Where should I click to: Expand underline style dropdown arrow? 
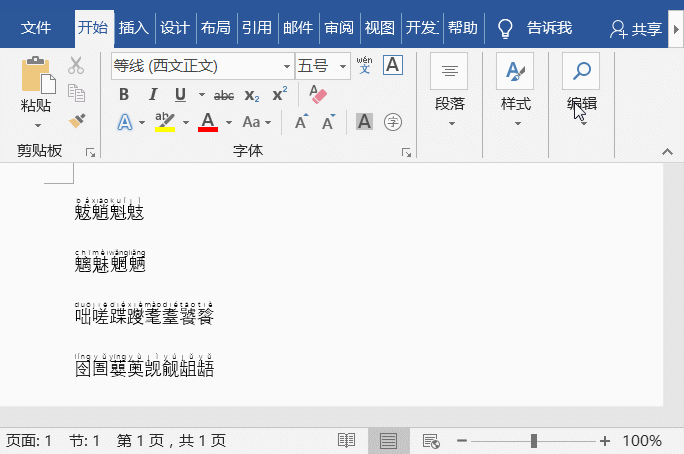tap(202, 95)
